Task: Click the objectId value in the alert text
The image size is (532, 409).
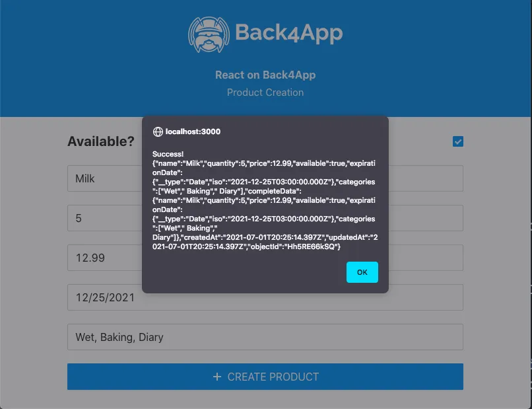Action: coord(312,246)
